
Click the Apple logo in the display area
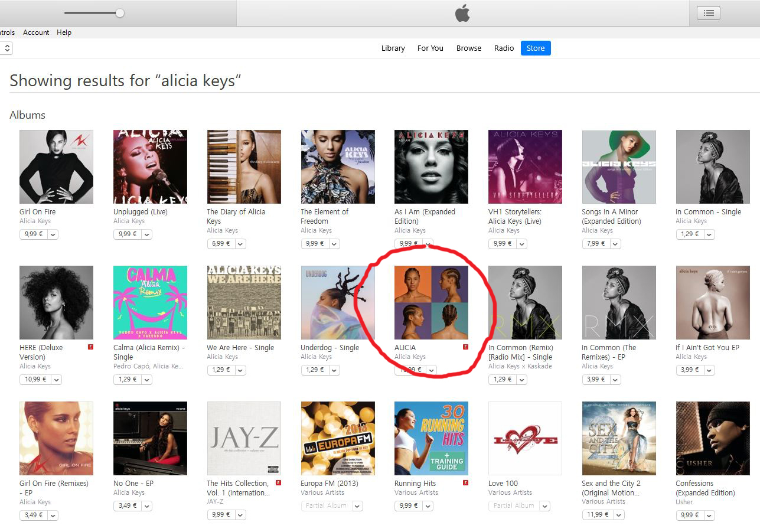(x=462, y=13)
